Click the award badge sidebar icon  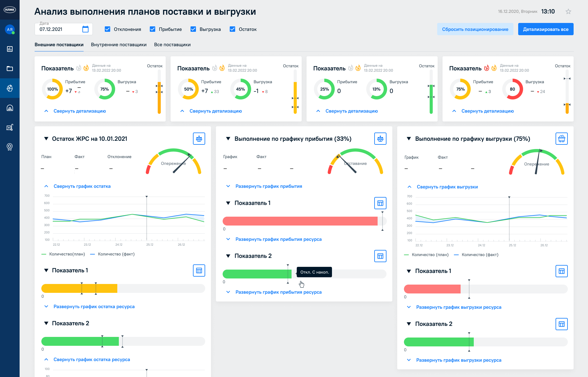(x=10, y=147)
